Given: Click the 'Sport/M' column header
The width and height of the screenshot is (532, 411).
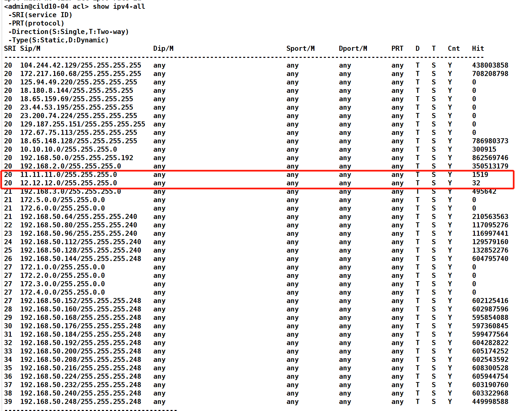Looking at the screenshot, I should [300, 48].
